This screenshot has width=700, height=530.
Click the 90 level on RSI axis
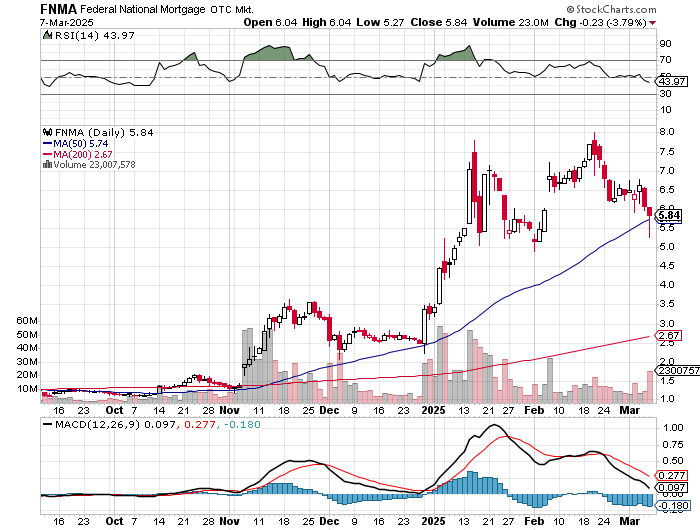pos(666,44)
